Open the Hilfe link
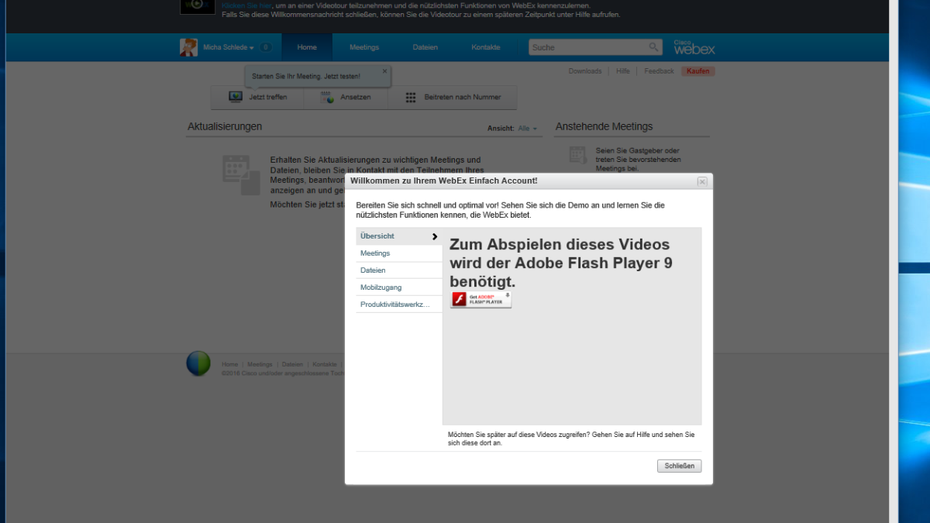The image size is (930, 523). coord(623,71)
